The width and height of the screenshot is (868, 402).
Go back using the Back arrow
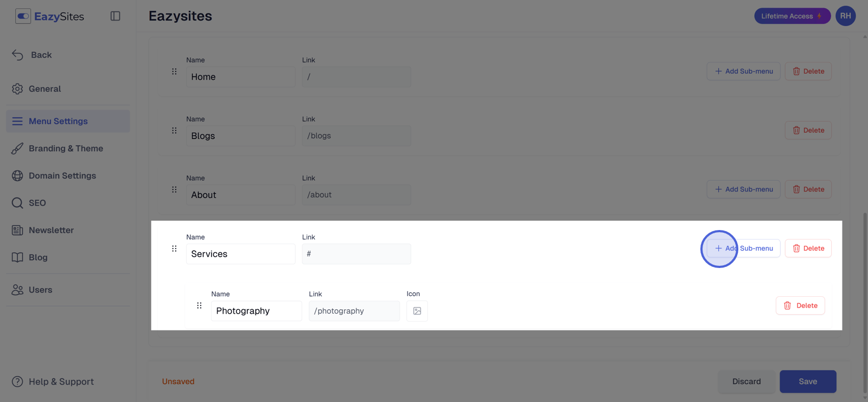(x=31, y=55)
